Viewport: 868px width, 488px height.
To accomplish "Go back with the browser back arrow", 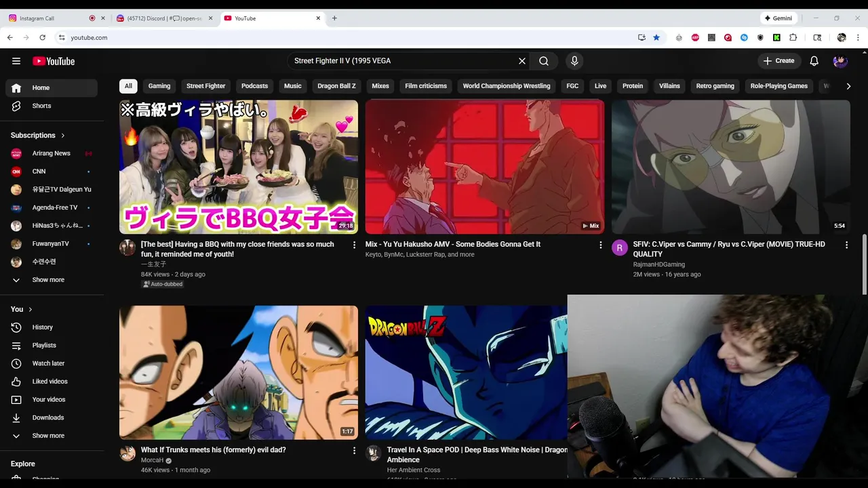I will click(x=10, y=37).
